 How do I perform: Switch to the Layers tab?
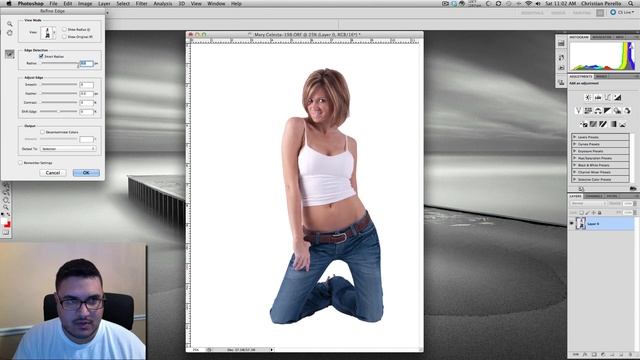(x=576, y=196)
